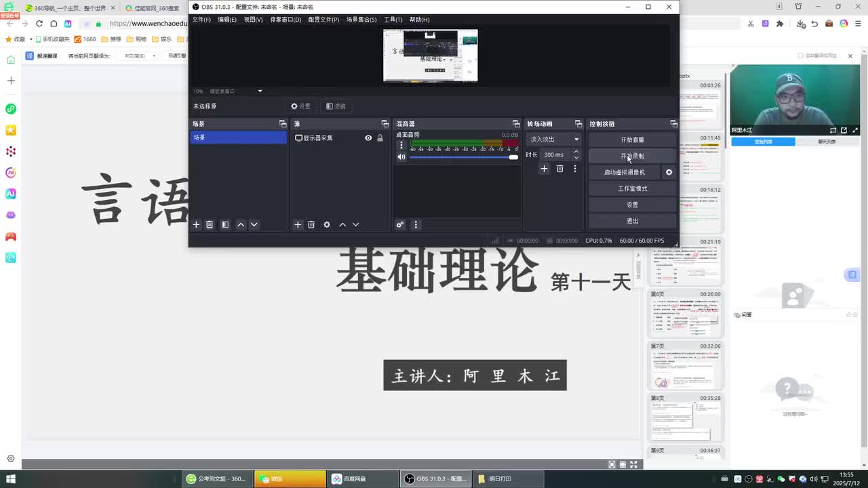Screen dimensions: 868x488
Task: Open 视图(V) menu in OBS
Action: [253, 20]
